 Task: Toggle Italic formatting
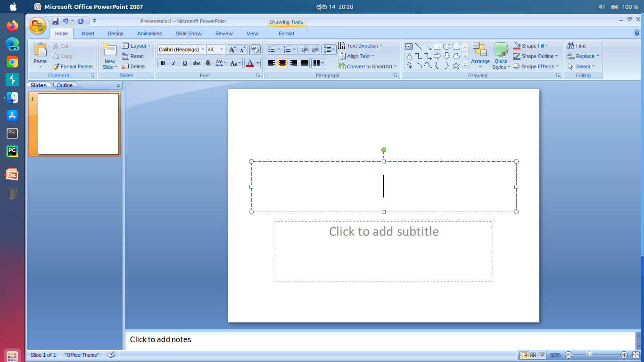coord(173,63)
